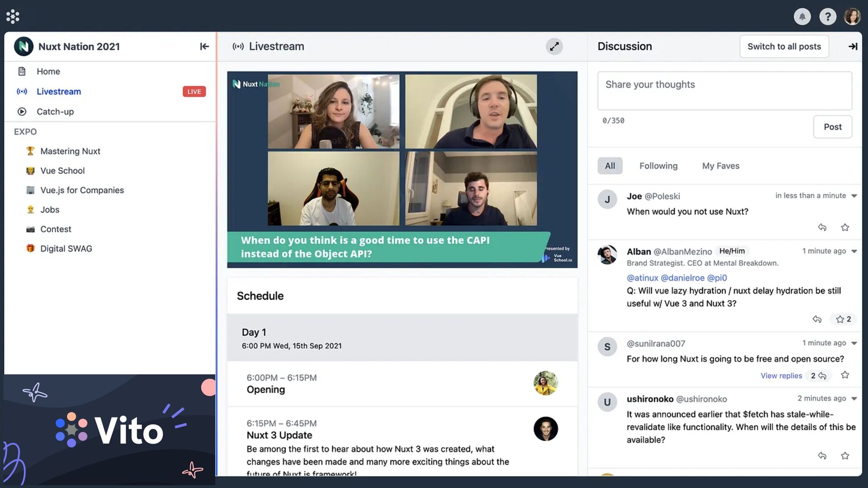
Task: Focus the Share your thoughts field
Action: (725, 91)
